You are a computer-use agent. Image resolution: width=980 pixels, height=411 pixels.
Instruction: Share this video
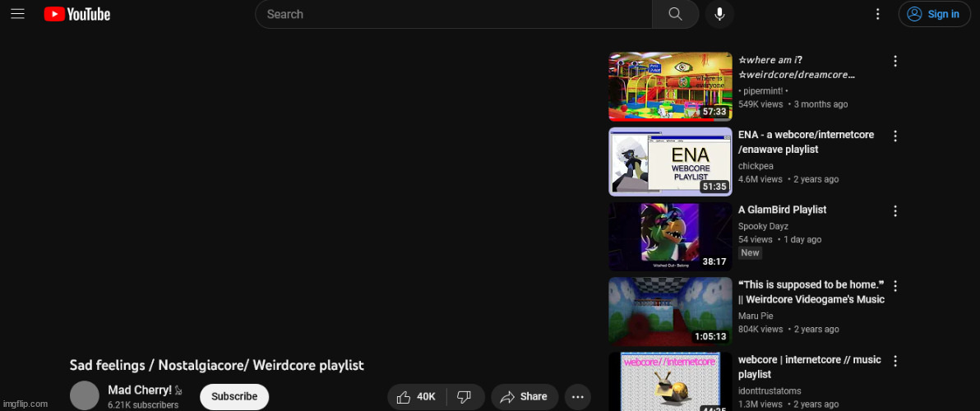525,397
